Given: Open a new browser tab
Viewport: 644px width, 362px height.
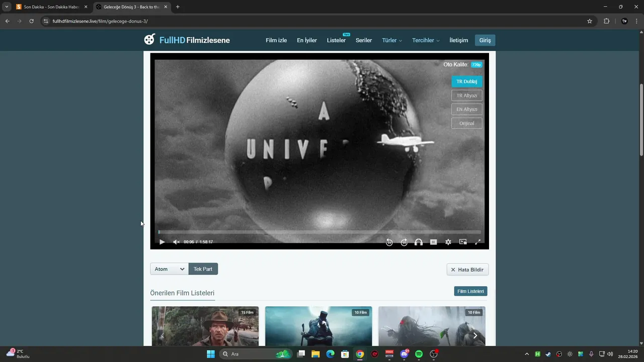Looking at the screenshot, I should coord(178,7).
